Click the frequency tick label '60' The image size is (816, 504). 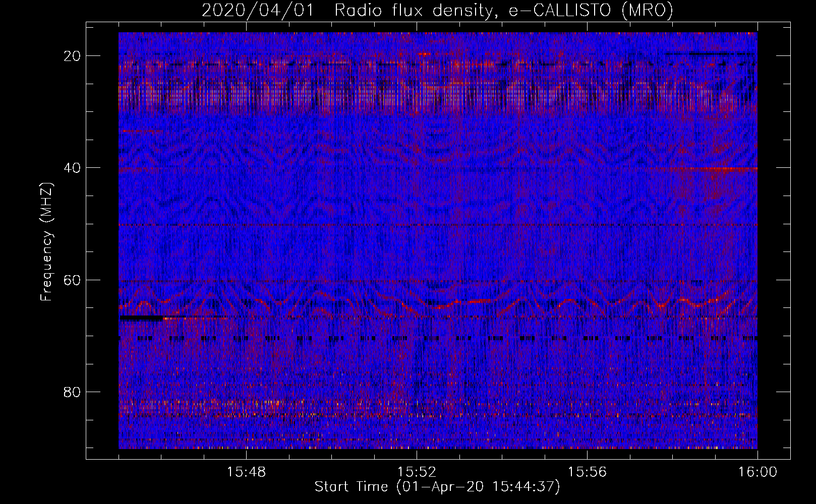tap(73, 280)
